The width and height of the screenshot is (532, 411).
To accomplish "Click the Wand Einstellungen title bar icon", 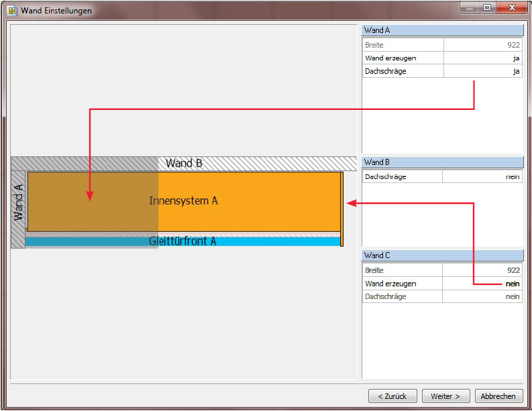I will (x=11, y=11).
